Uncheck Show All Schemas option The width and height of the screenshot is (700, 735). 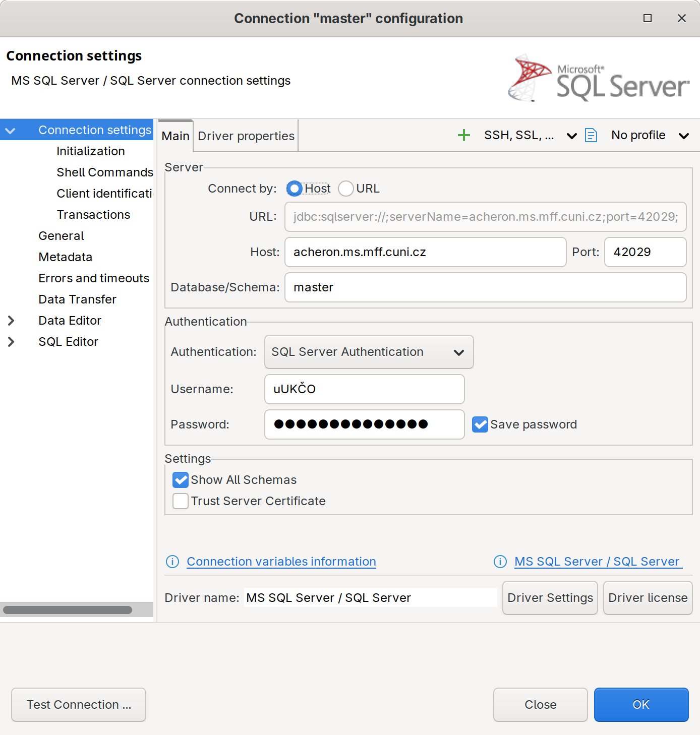pyautogui.click(x=181, y=480)
